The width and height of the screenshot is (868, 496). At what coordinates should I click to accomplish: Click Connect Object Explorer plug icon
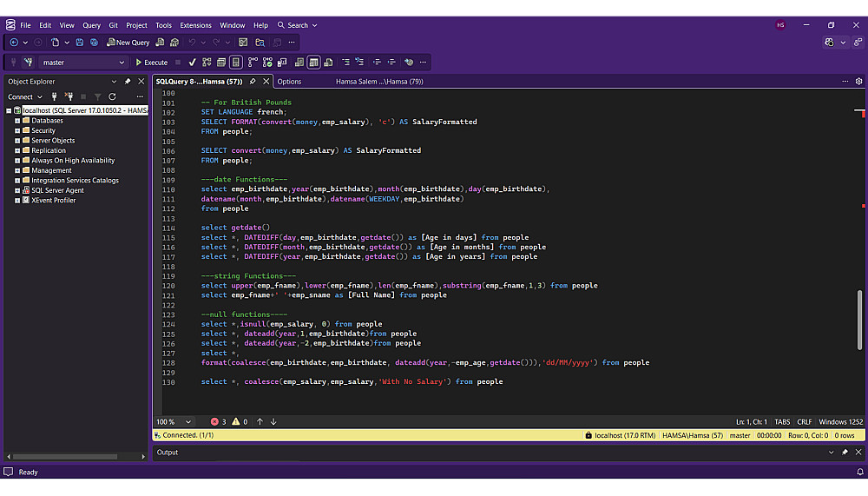coord(54,97)
